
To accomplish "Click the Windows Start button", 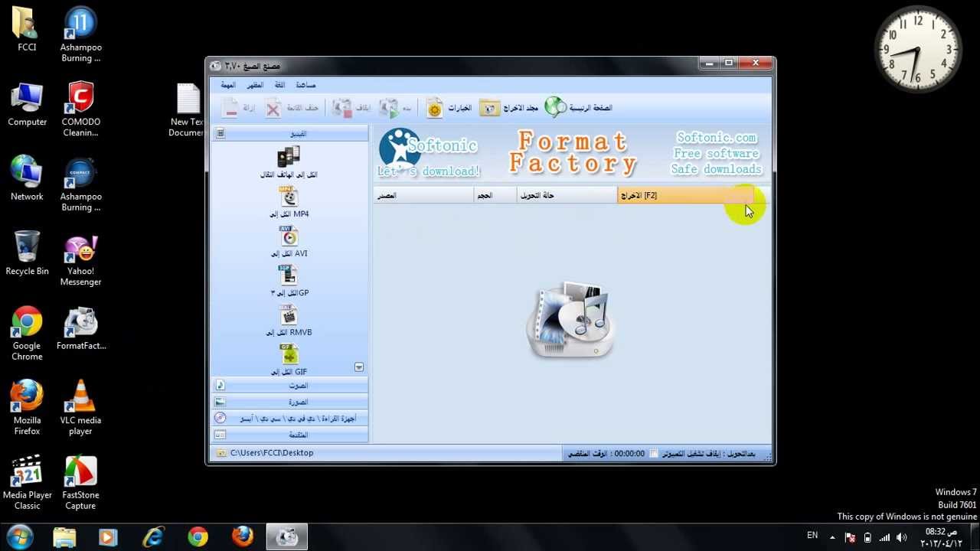I will [x=19, y=536].
